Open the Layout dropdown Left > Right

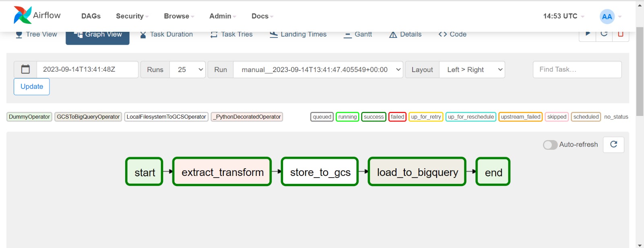(472, 70)
